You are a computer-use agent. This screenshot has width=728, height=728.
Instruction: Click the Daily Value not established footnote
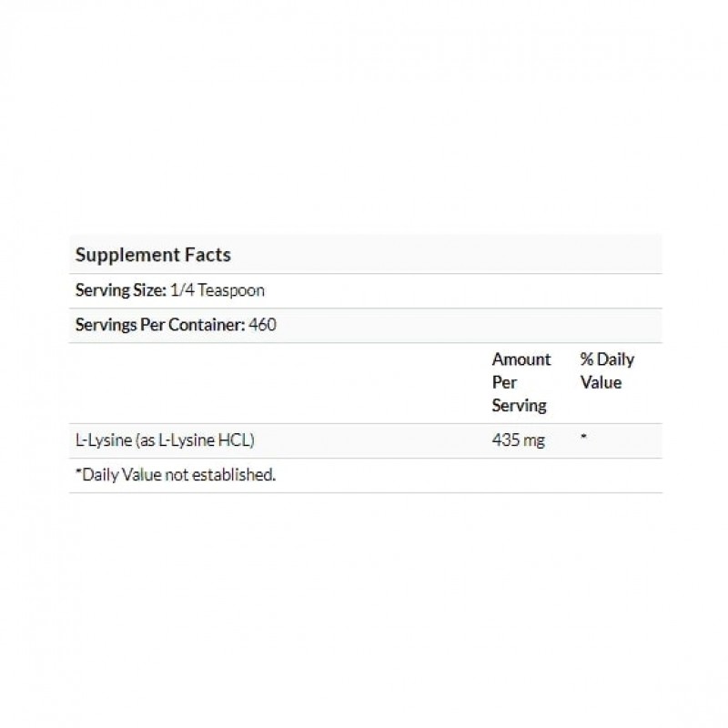click(x=175, y=475)
